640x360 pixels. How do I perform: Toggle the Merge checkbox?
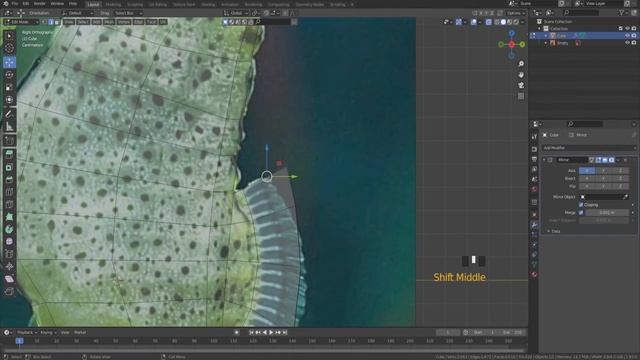581,213
